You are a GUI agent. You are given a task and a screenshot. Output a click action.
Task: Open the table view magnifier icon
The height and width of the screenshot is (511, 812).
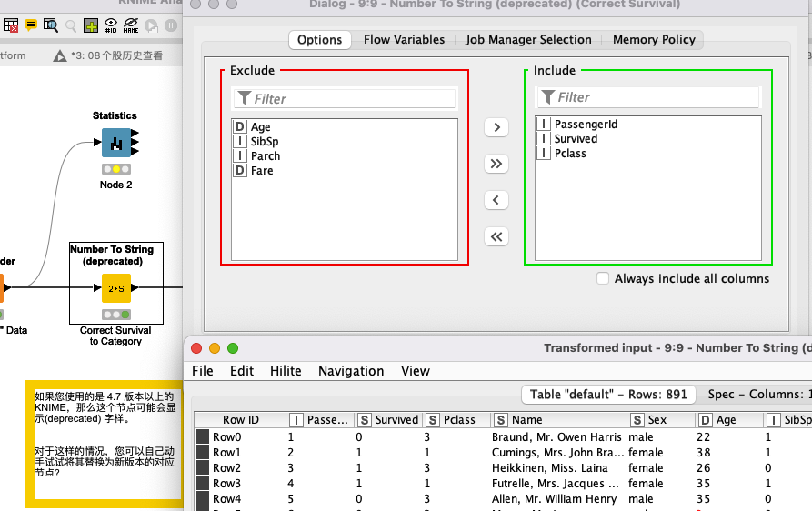[51, 25]
